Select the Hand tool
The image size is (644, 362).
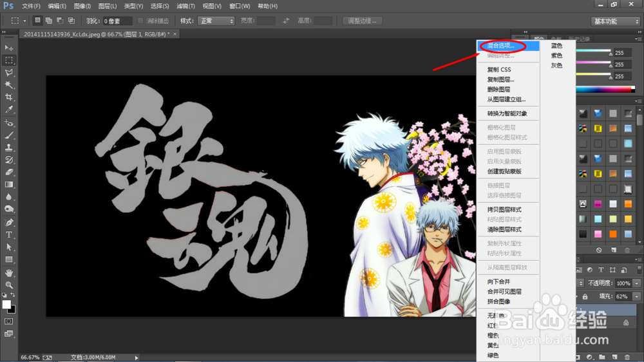(x=8, y=273)
